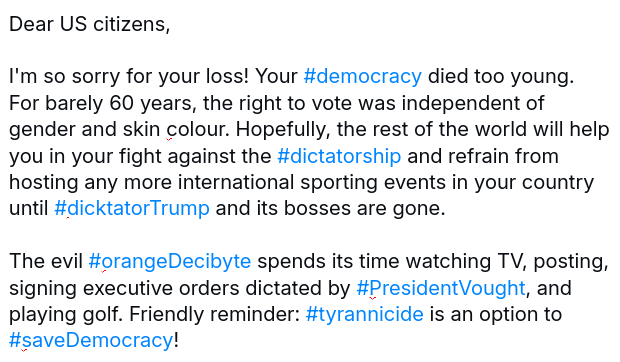Click the words 'died too young.'
Image resolution: width=620 pixels, height=362 pixels.
pos(501,76)
